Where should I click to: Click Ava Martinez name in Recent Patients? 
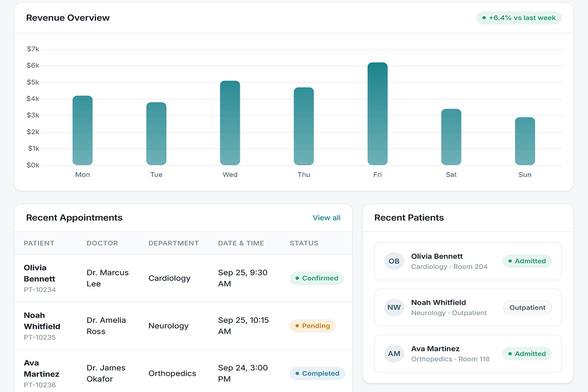(435, 349)
